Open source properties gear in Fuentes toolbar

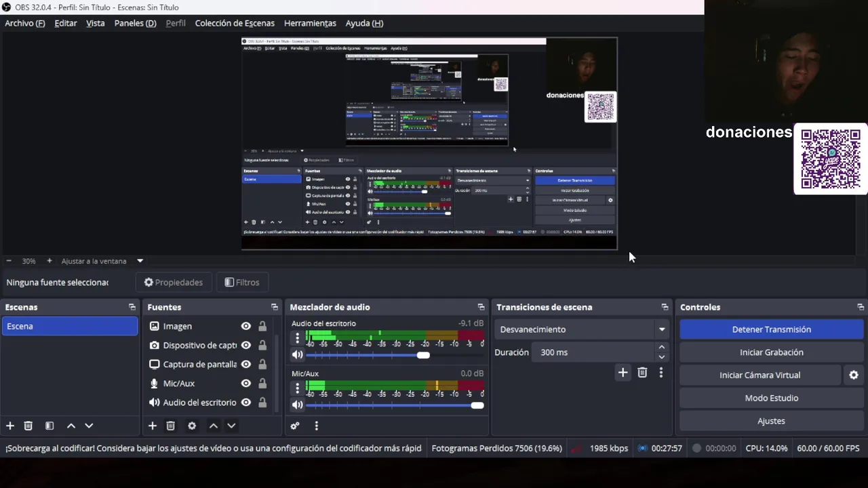[x=192, y=426]
